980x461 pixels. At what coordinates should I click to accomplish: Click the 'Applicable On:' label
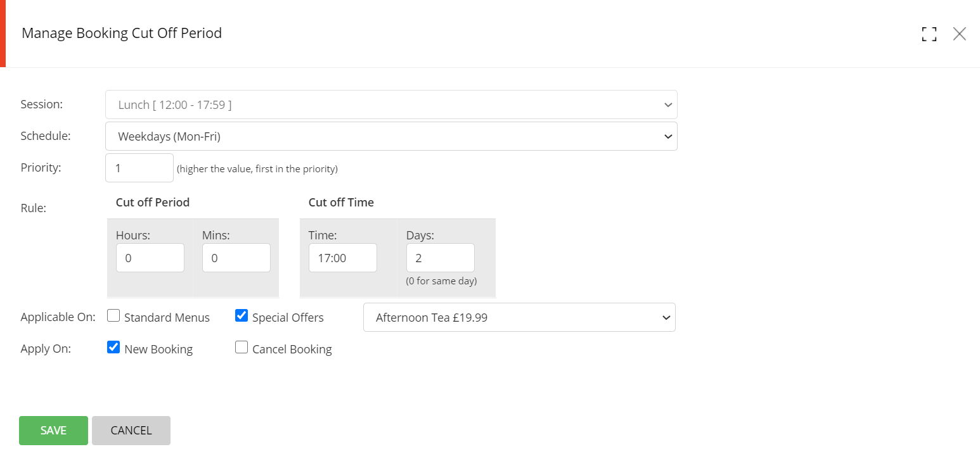pyautogui.click(x=58, y=317)
